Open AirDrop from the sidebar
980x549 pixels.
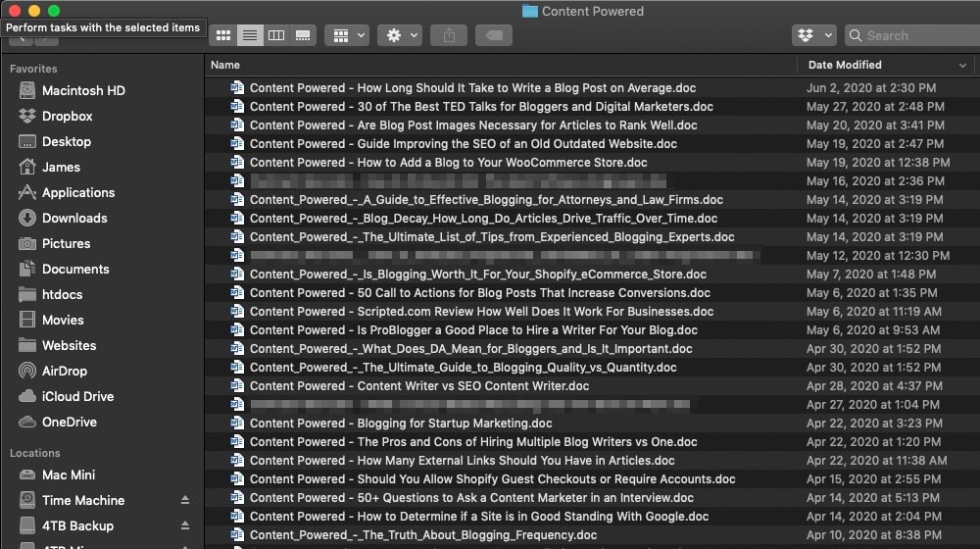tap(65, 371)
